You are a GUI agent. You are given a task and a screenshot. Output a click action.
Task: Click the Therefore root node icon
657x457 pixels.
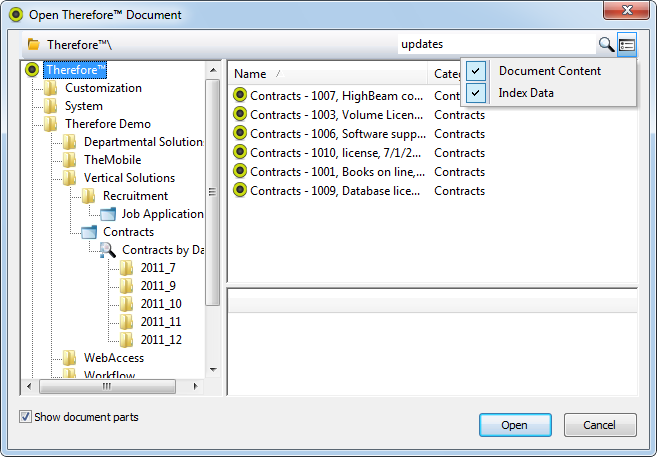tap(32, 70)
